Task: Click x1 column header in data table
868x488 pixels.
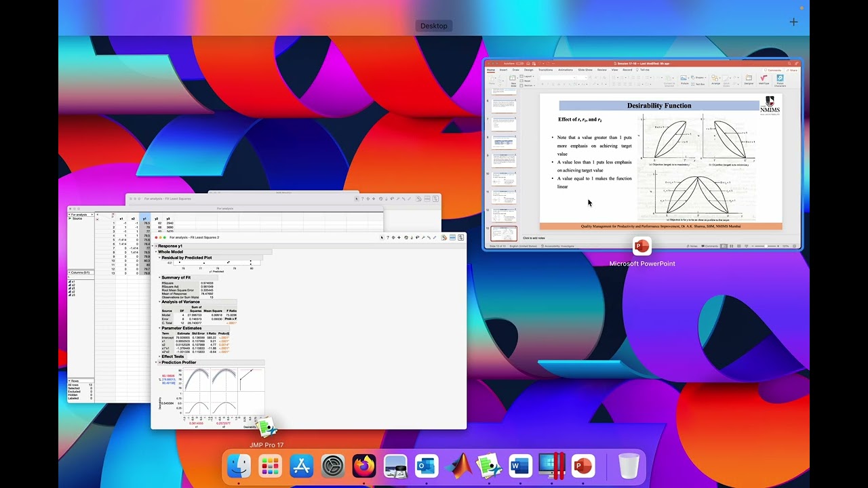Action: click(x=121, y=218)
